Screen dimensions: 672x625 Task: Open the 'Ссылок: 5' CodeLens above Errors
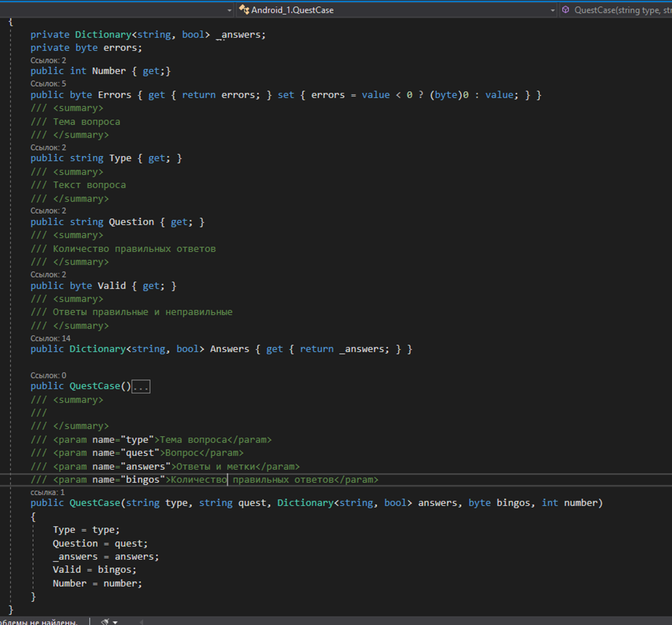tap(48, 83)
